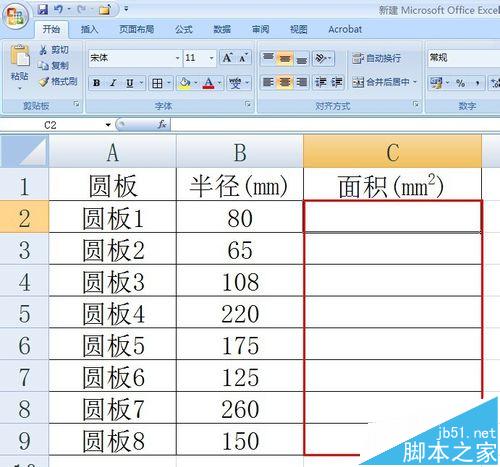Screen dimensions: 500x467
Task: Paste clipboard contents with 粘贴
Action: point(19,67)
